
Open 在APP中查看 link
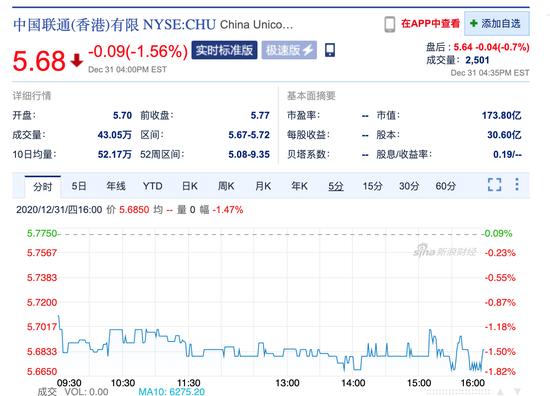430,24
